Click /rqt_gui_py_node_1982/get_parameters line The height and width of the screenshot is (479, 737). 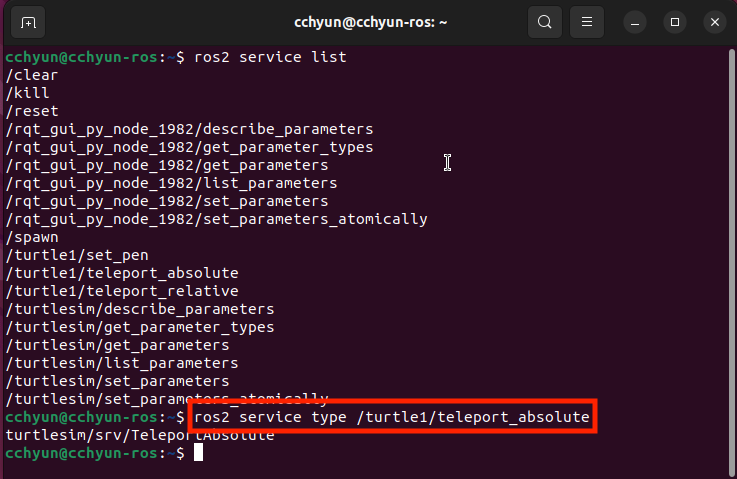[166, 165]
